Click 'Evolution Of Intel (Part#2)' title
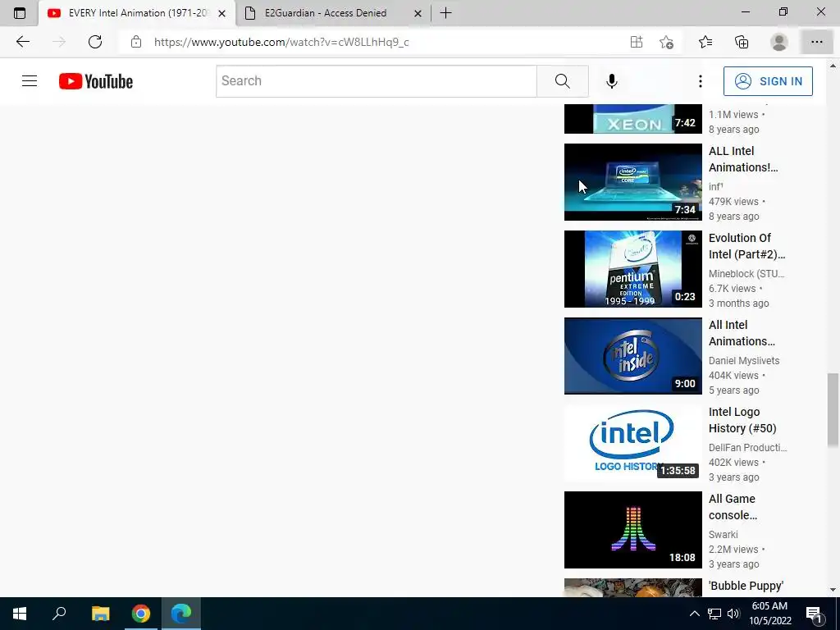The height and width of the screenshot is (630, 840). click(746, 246)
